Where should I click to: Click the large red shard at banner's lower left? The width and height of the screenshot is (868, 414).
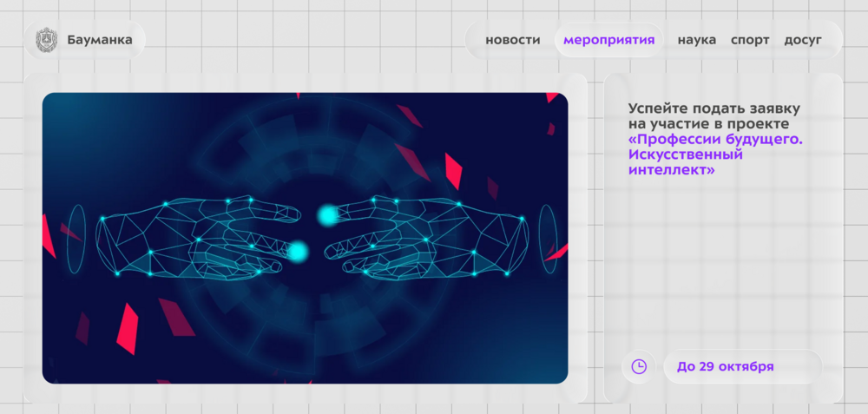(x=128, y=328)
